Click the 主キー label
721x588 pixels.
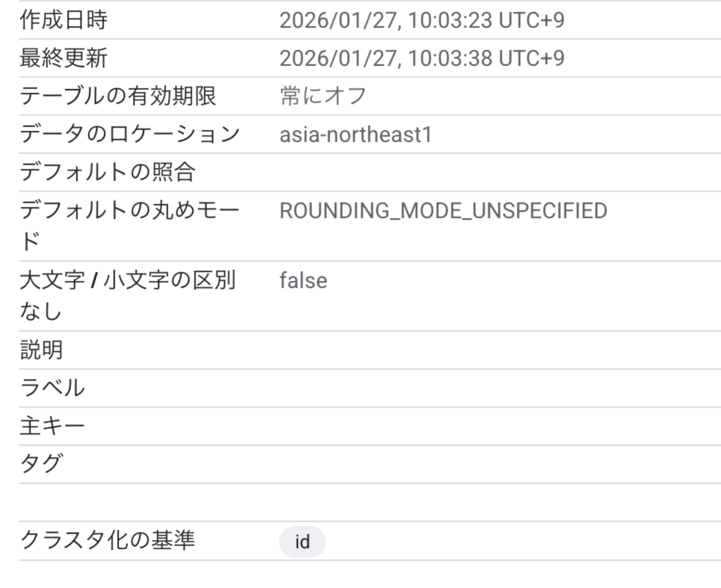click(52, 426)
